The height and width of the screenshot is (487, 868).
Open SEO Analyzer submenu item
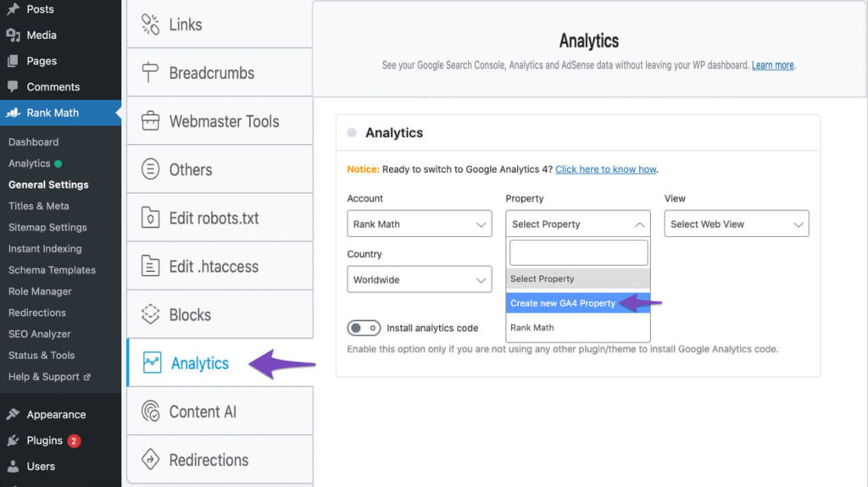[39, 335]
